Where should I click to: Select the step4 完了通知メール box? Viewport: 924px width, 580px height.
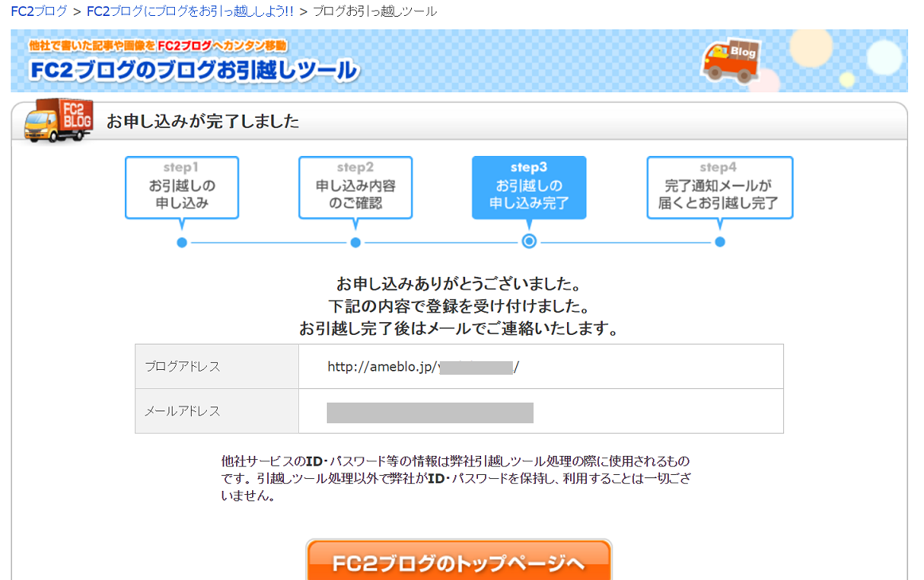(x=719, y=188)
